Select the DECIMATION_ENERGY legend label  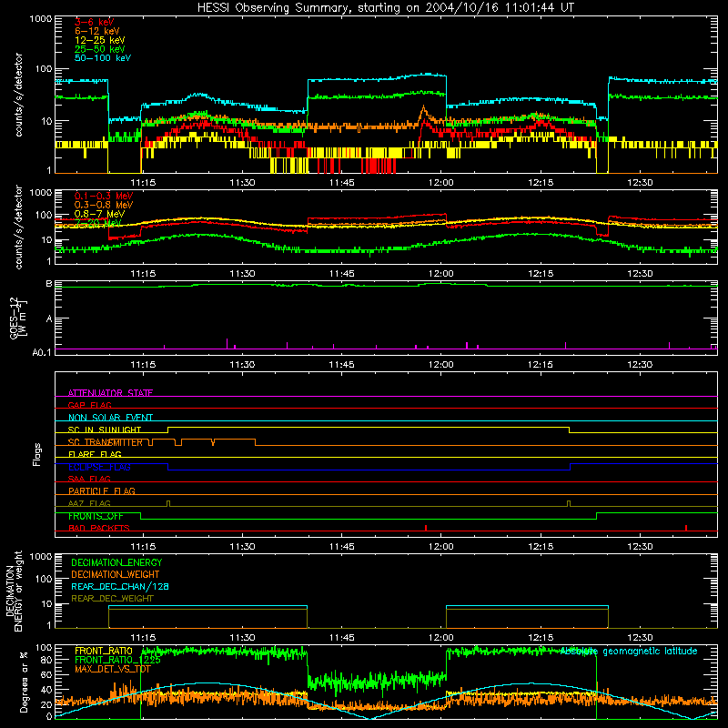click(116, 562)
